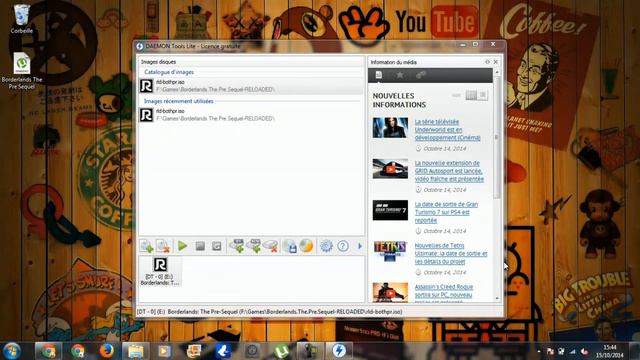Screen dimensions: 640x360
Task: Click the Add Image toolbar icon
Action: point(146,246)
